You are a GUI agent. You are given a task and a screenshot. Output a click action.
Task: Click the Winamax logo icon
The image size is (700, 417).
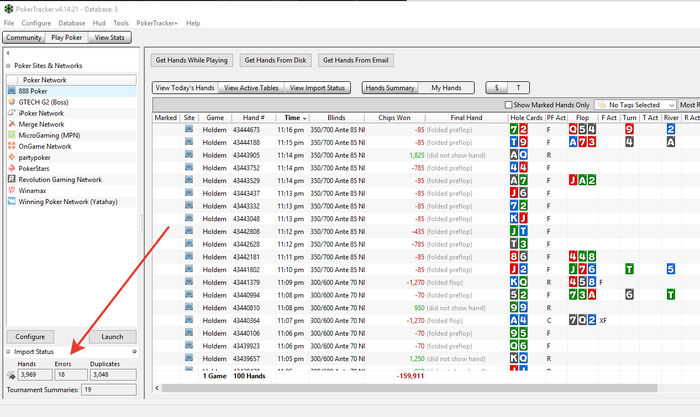point(12,190)
